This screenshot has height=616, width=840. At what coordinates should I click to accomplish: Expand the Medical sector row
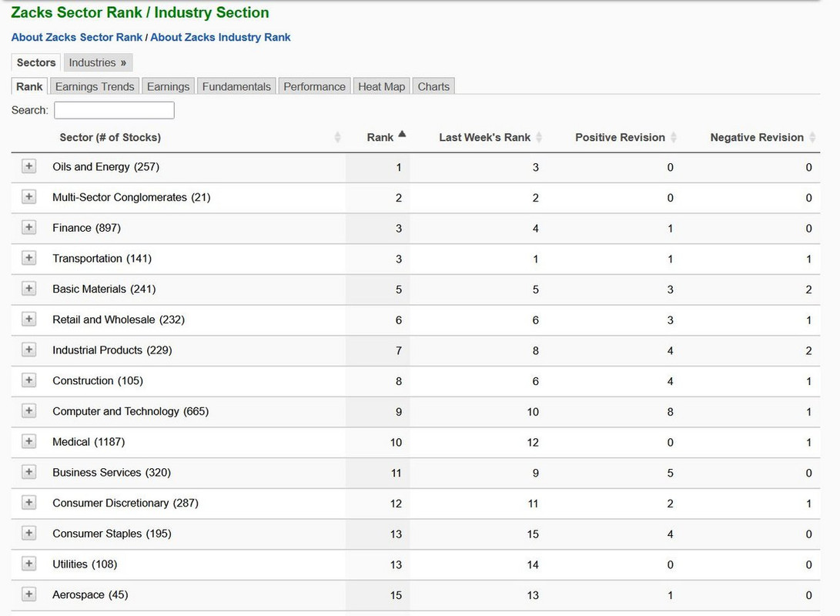coord(28,441)
